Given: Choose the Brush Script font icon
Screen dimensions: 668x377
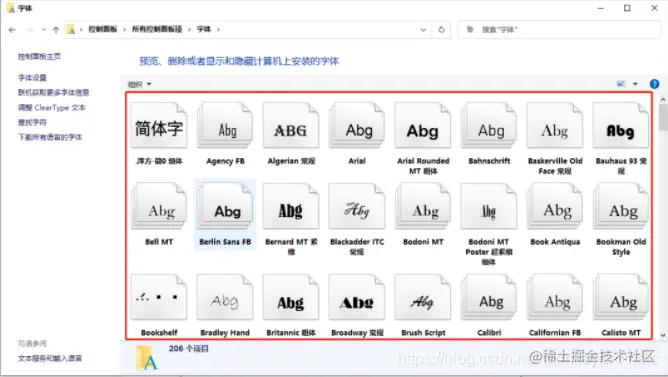Looking at the screenshot, I should (423, 297).
